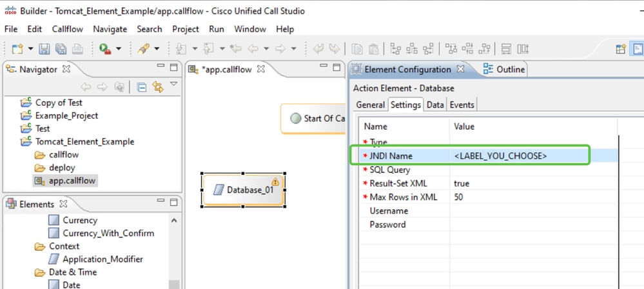Image resolution: width=644 pixels, height=289 pixels.
Task: Click the Date & Time folder
Action: [73, 272]
